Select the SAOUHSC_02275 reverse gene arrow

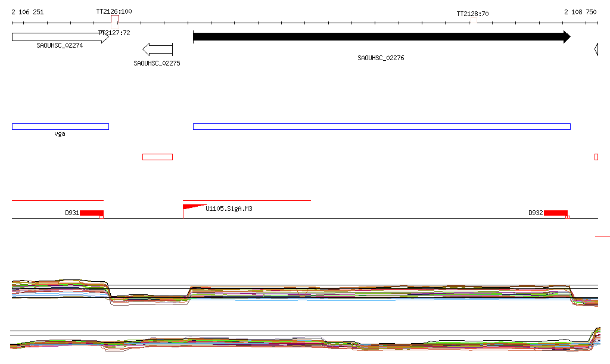157,49
